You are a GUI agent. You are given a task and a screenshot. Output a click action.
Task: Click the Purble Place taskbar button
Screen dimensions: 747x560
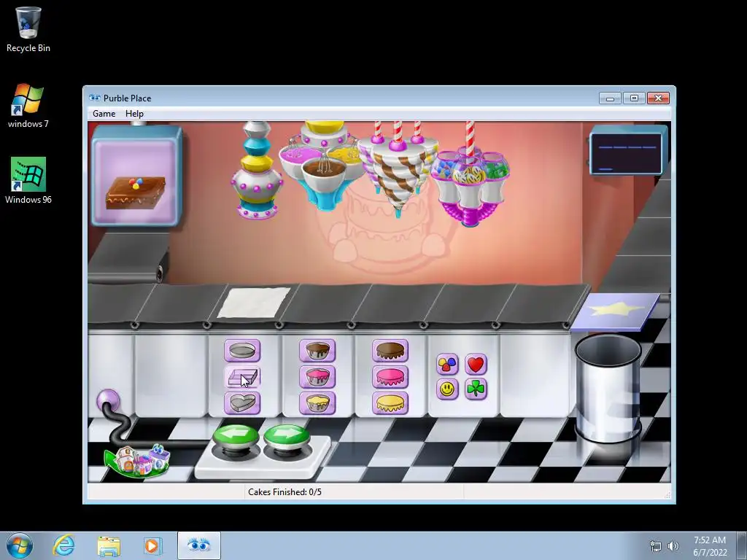(x=199, y=545)
